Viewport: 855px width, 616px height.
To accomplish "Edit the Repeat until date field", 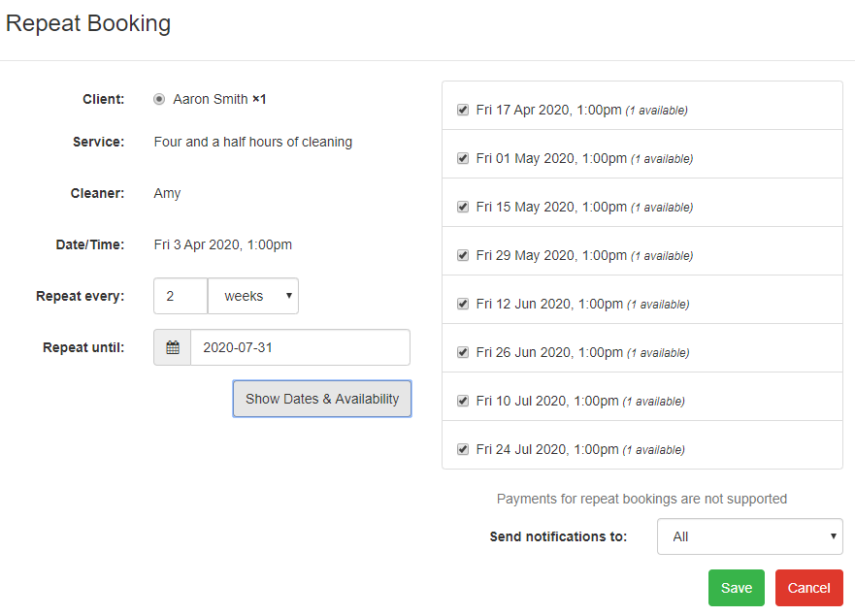I will (300, 347).
